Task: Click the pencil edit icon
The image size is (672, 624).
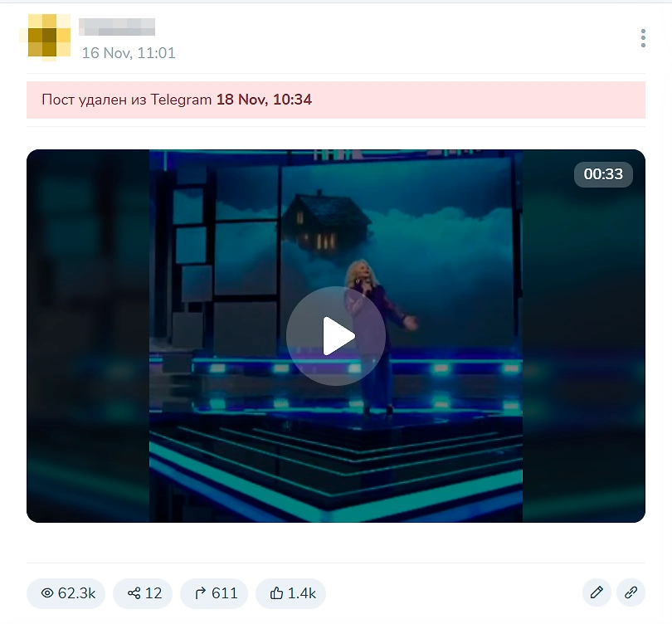Action: pyautogui.click(x=597, y=592)
